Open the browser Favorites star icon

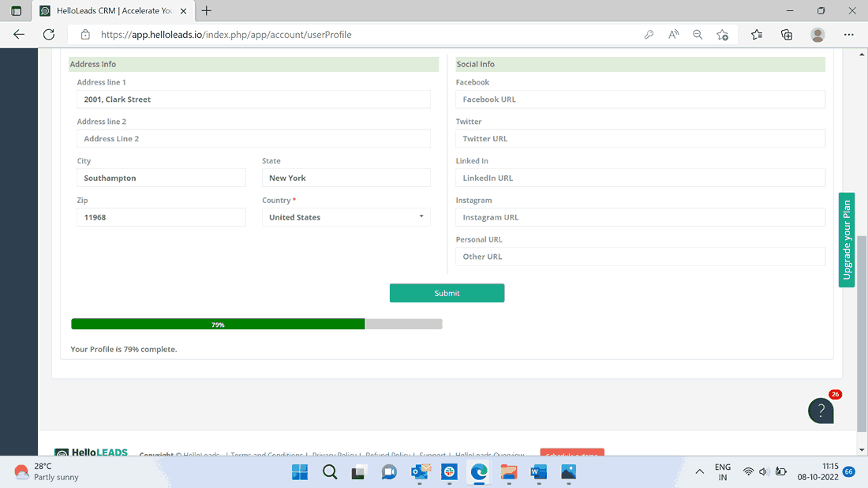(x=757, y=35)
